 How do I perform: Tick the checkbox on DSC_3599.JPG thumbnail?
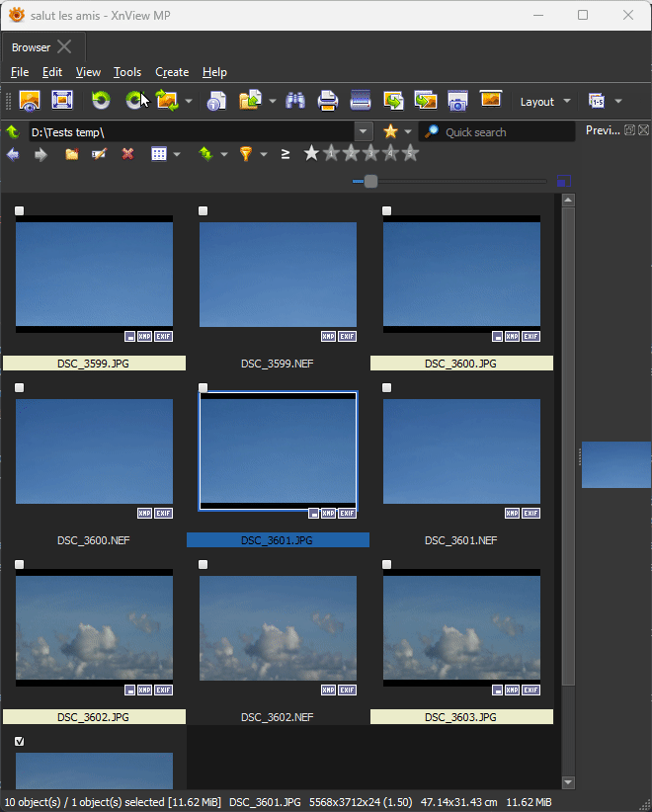(x=20, y=210)
